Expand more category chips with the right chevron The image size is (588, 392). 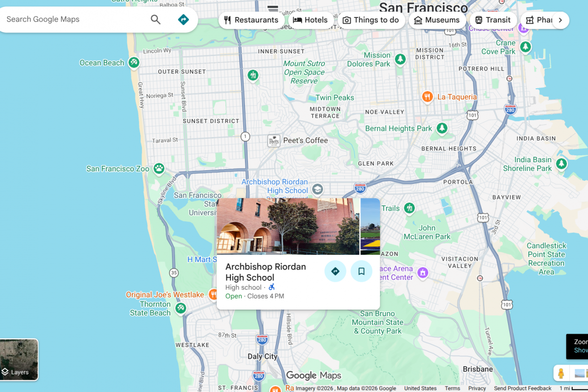pyautogui.click(x=560, y=20)
